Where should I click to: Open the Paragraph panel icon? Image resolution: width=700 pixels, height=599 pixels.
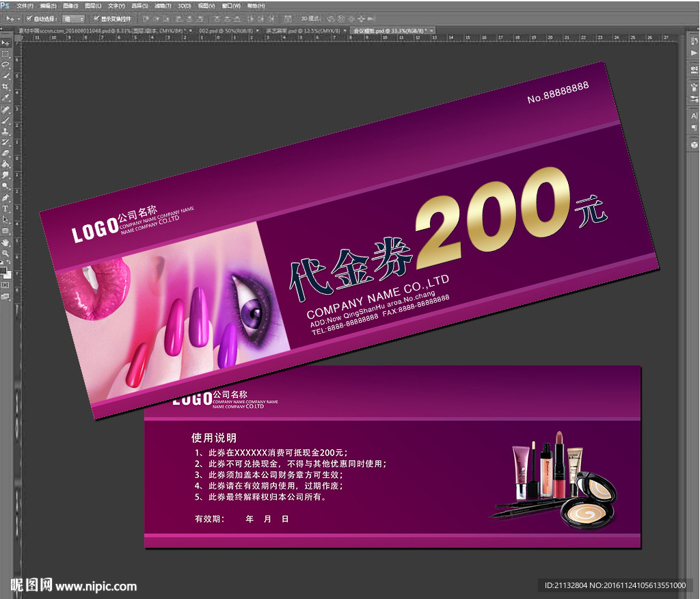695,128
